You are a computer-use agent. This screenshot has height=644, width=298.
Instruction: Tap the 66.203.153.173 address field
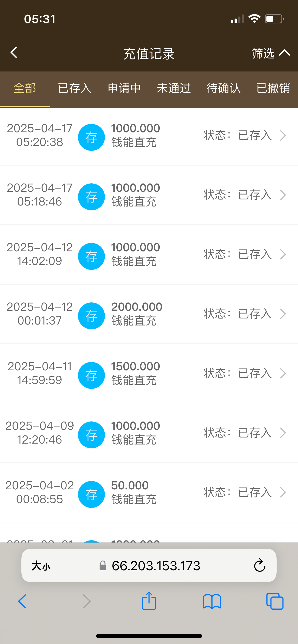pos(155,566)
